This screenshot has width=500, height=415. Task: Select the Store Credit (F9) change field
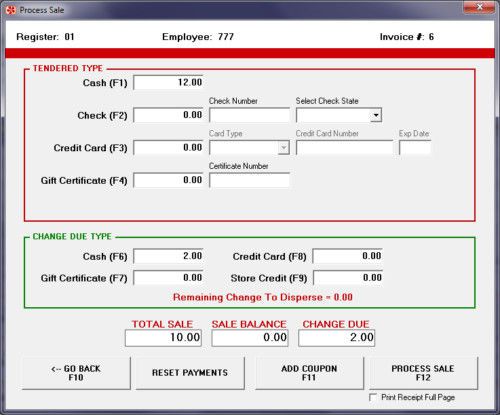click(348, 278)
